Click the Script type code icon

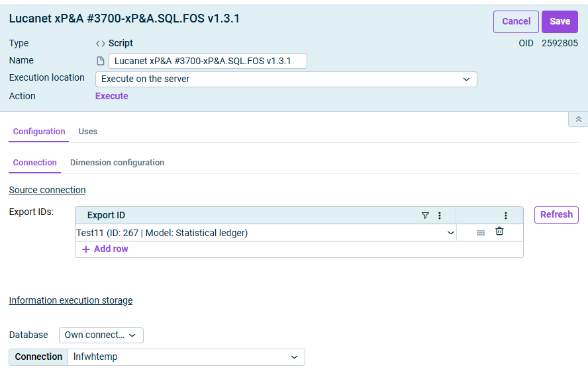pyautogui.click(x=100, y=44)
